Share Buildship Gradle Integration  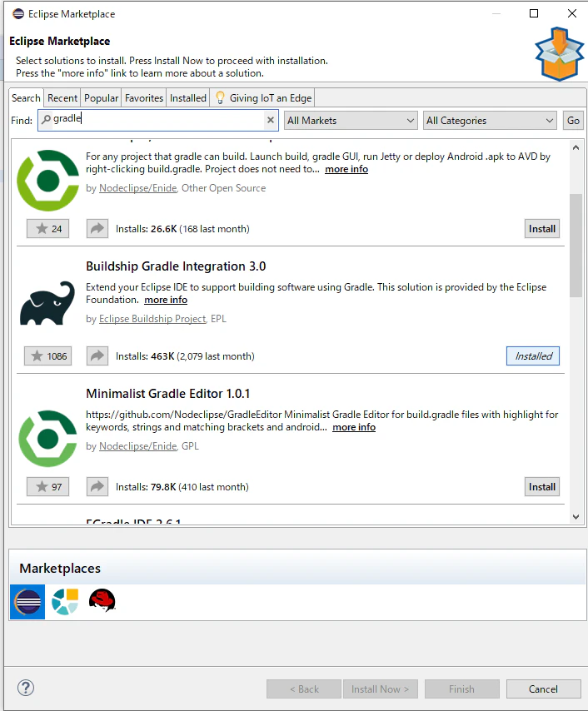click(97, 356)
